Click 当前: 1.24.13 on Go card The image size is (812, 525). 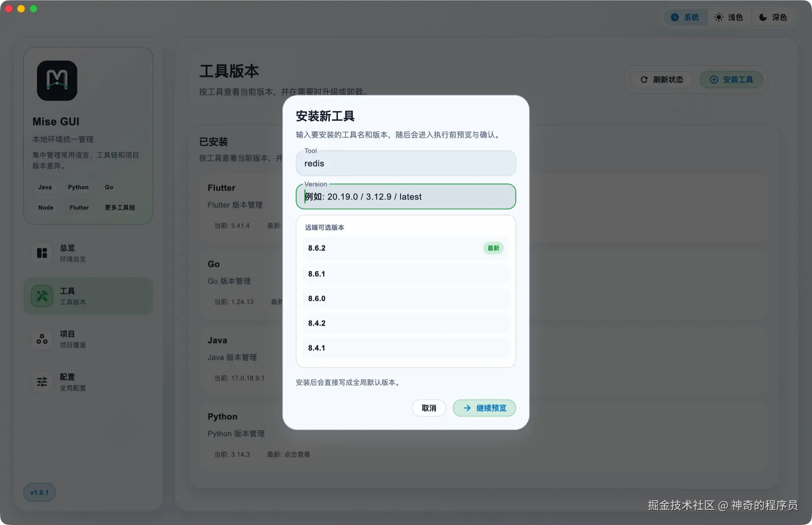(x=234, y=302)
